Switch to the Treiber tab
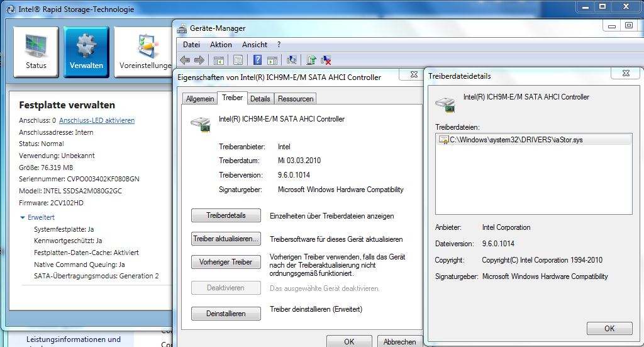 [233, 98]
